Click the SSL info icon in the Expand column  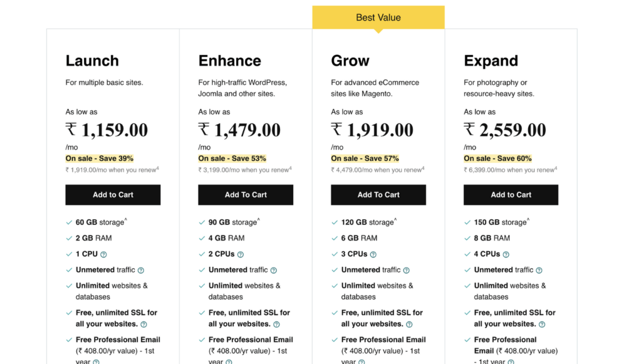click(542, 323)
